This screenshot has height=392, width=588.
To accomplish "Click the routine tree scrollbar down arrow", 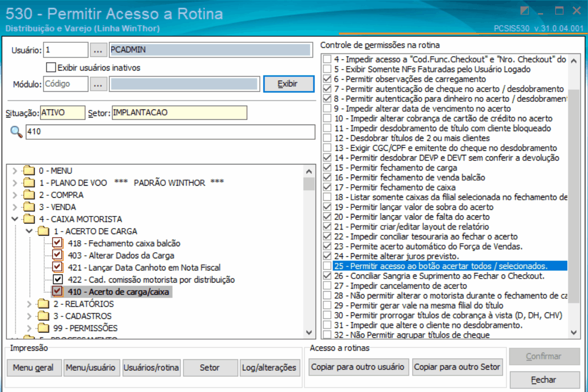I will [x=309, y=332].
